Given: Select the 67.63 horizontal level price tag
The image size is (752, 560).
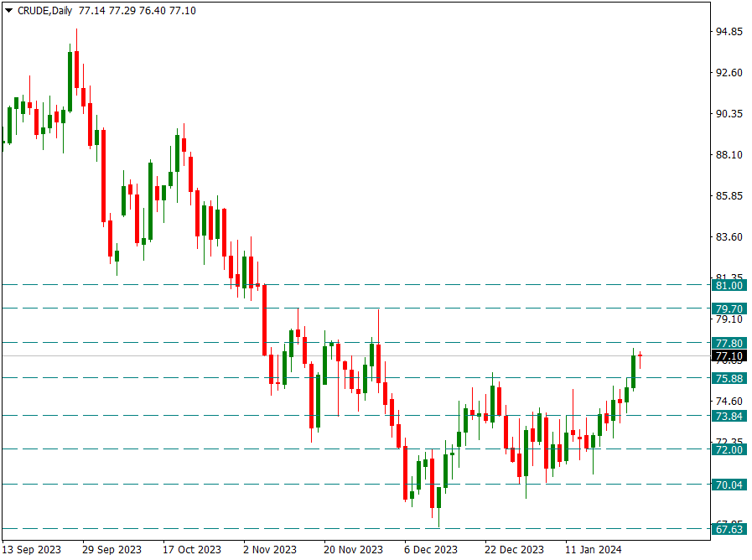Looking at the screenshot, I should [x=729, y=529].
